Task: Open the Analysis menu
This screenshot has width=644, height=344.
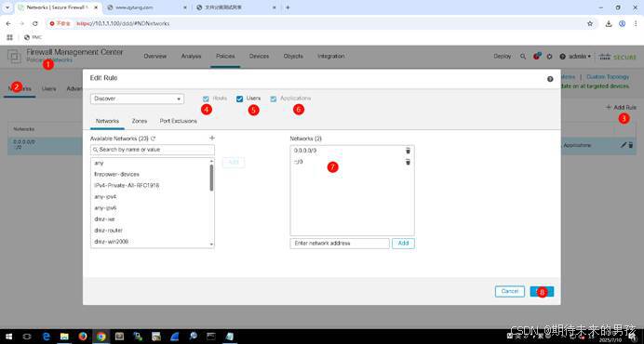Action: pyautogui.click(x=191, y=56)
